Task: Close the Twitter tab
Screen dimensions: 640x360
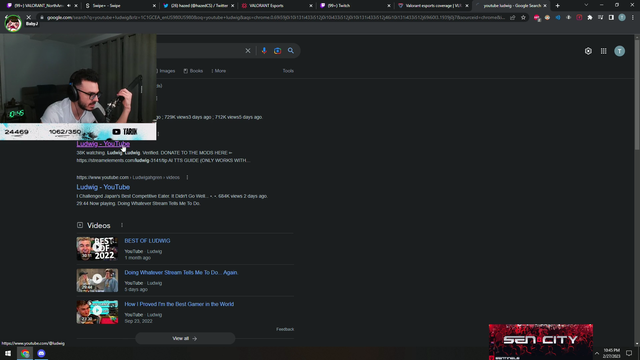Action: [x=233, y=6]
